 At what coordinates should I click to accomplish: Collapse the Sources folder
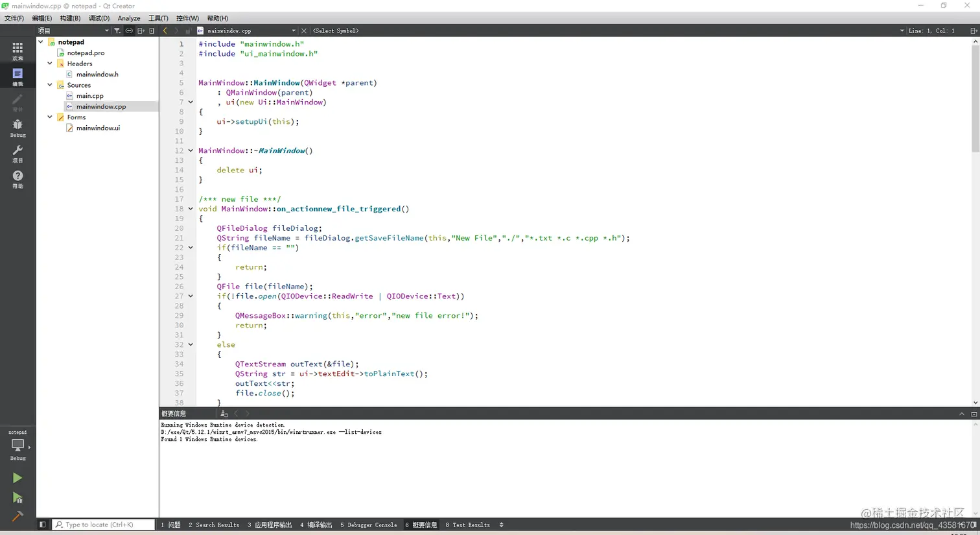[50, 85]
